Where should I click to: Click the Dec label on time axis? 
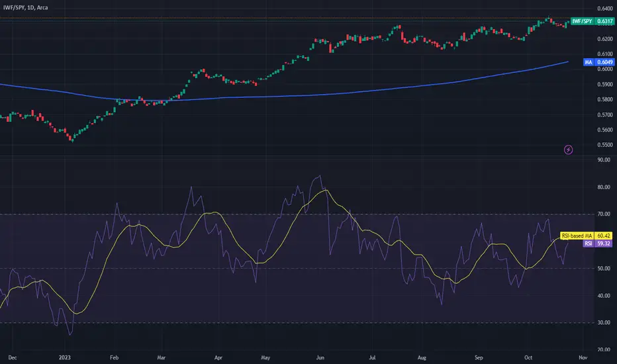(13, 357)
